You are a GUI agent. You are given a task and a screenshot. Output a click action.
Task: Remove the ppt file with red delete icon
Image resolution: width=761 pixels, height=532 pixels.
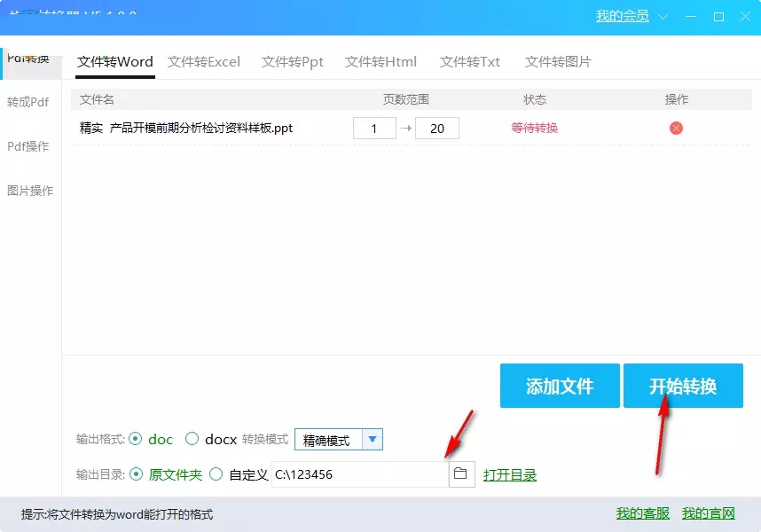point(675,128)
